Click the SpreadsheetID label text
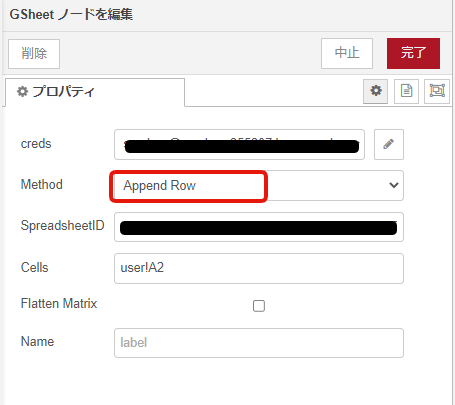Viewport: 455px width, 405px height. pos(63,226)
